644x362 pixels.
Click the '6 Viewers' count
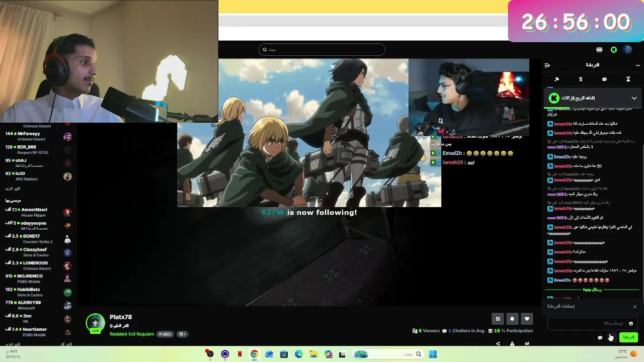426,331
